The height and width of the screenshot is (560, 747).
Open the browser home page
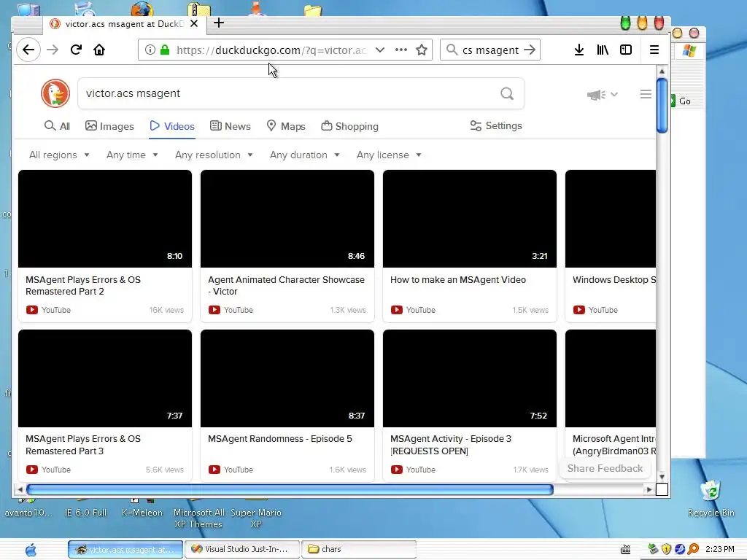tap(99, 50)
